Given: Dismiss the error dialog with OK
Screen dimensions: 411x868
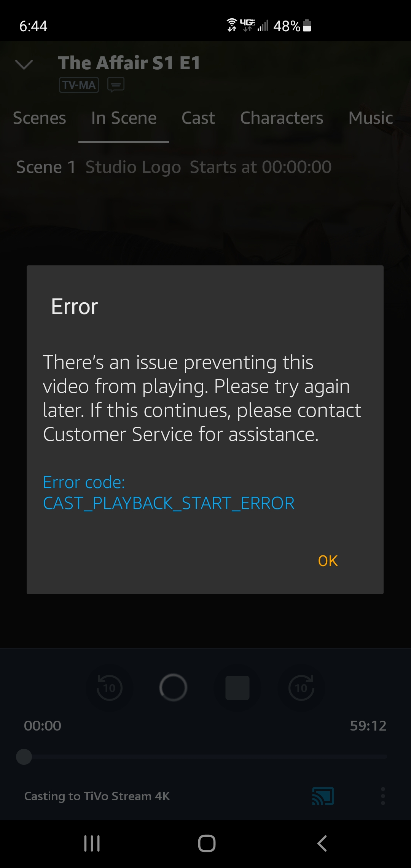Looking at the screenshot, I should [328, 561].
